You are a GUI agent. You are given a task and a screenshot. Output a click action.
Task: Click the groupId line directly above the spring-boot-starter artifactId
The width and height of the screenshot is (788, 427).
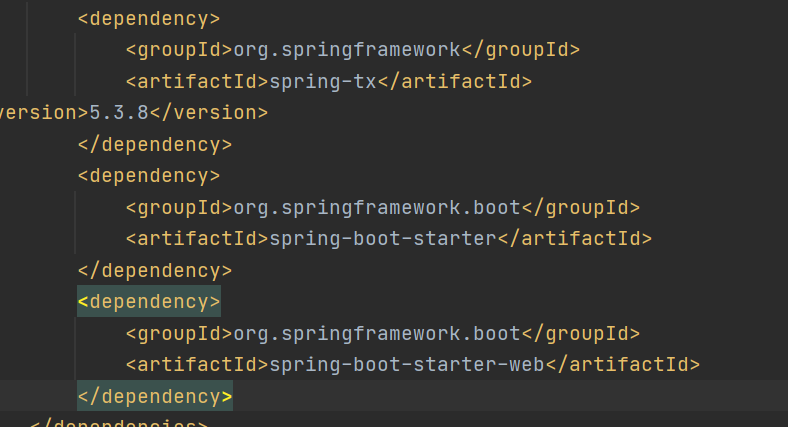click(383, 207)
